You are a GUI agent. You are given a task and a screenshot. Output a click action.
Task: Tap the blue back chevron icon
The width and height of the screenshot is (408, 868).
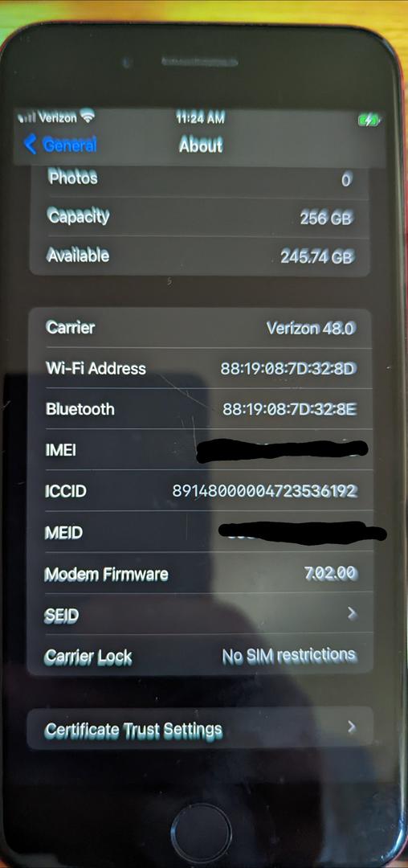[x=31, y=145]
